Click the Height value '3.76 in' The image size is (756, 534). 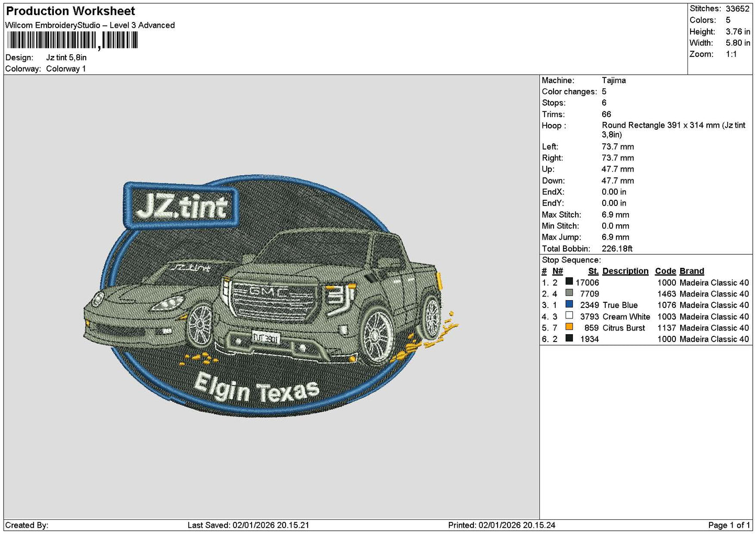[738, 31]
